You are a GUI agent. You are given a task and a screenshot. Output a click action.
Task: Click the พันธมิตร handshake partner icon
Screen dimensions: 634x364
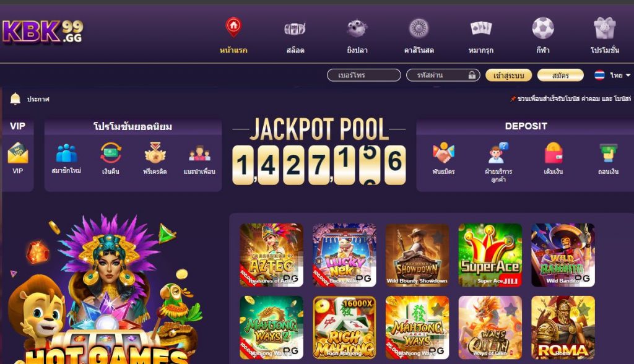[443, 153]
